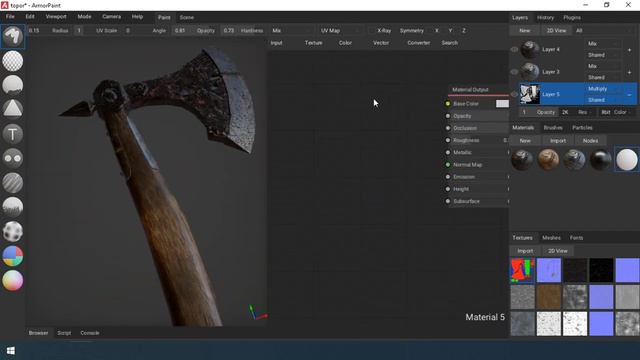The height and width of the screenshot is (360, 640).
Task: Open the brush blending Mix dropdown
Action: click(291, 31)
